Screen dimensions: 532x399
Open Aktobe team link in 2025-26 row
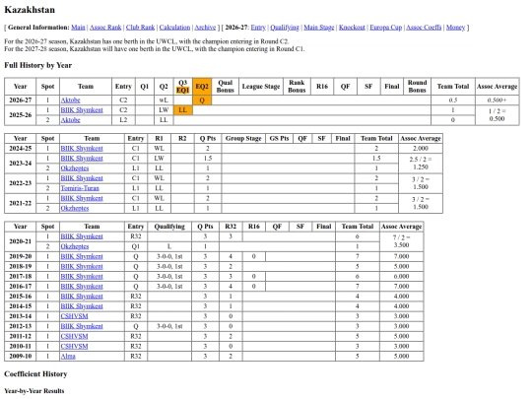(x=71, y=120)
